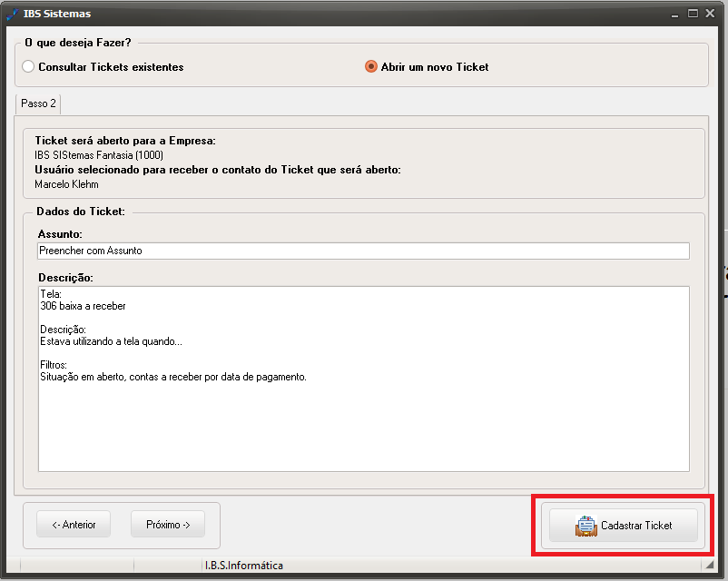Close the IBS Sistemas window
Viewport: 728px width, 581px height.
click(710, 14)
